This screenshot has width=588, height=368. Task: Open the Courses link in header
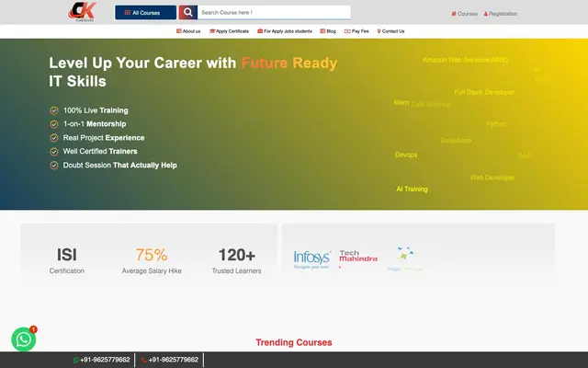[464, 14]
